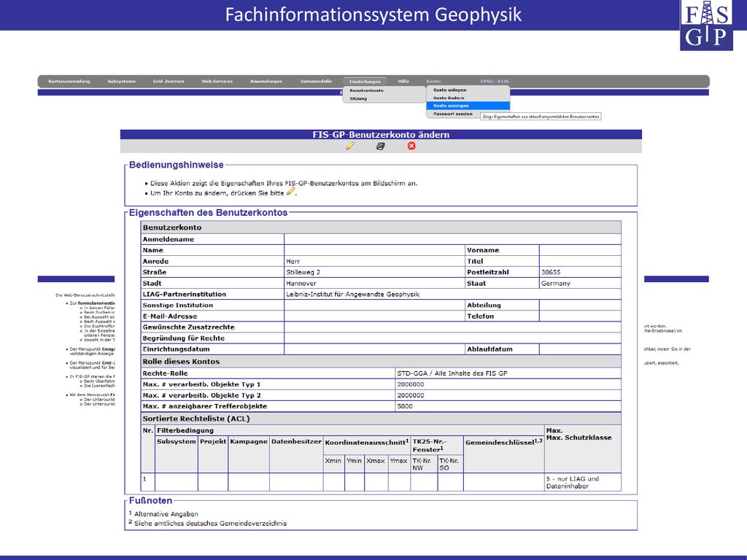Viewport: 747px width, 560px height.
Task: Click the Einstellungen menu
Action: click(x=365, y=82)
